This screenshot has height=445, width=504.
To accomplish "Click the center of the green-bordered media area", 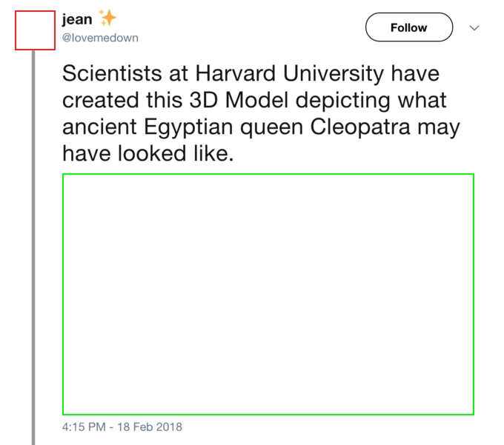I will click(268, 294).
